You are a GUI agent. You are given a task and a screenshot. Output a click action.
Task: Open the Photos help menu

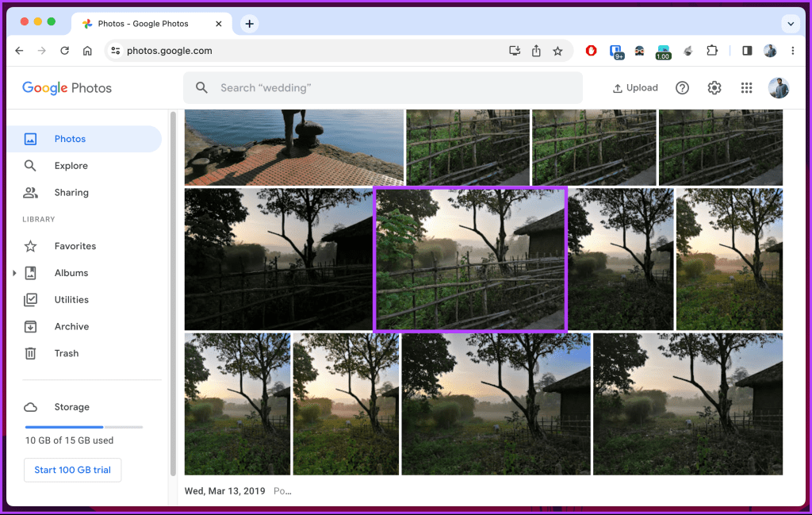click(682, 87)
